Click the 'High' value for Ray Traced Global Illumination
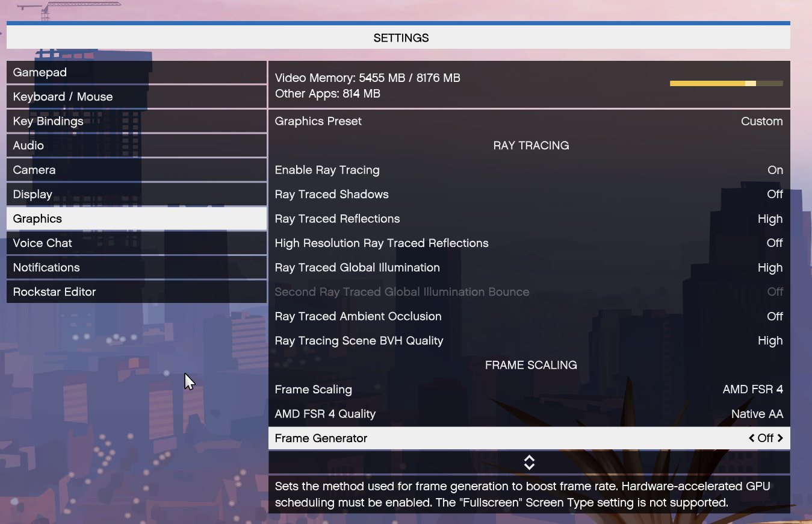Image resolution: width=812 pixels, height=524 pixels. coord(770,267)
